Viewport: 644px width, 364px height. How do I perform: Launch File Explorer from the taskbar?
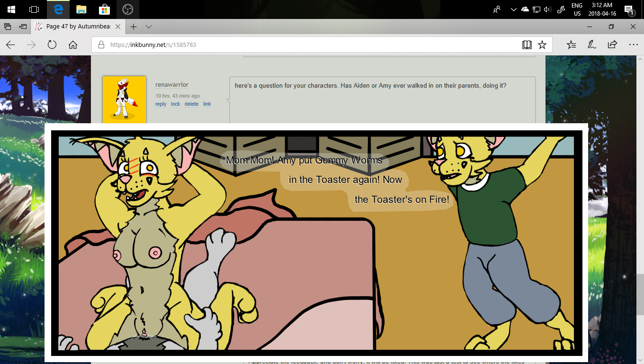[x=81, y=9]
